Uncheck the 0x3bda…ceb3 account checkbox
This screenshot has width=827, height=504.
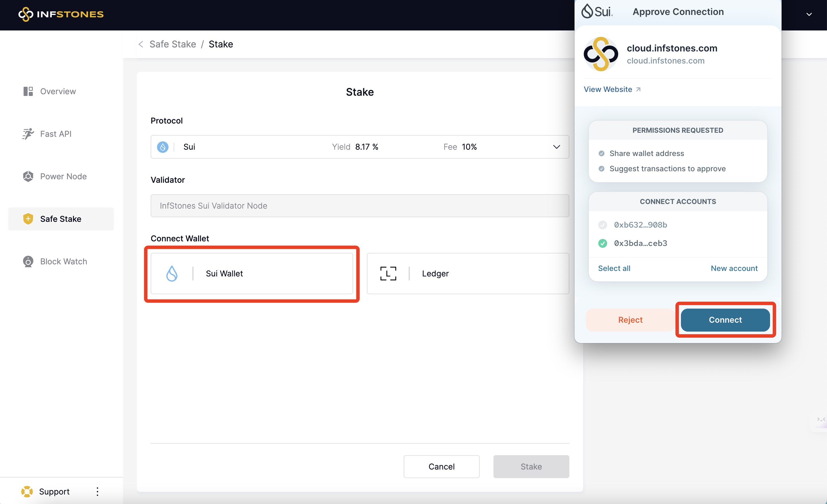(602, 243)
